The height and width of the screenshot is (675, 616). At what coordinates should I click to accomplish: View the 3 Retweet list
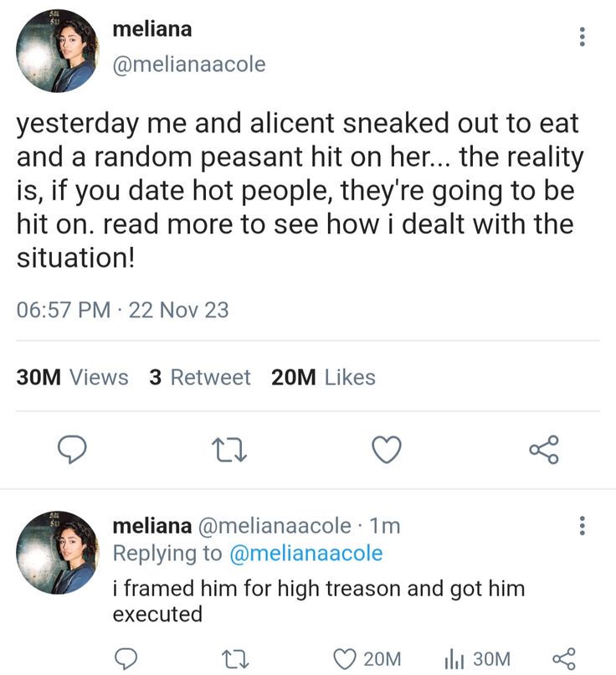[200, 378]
